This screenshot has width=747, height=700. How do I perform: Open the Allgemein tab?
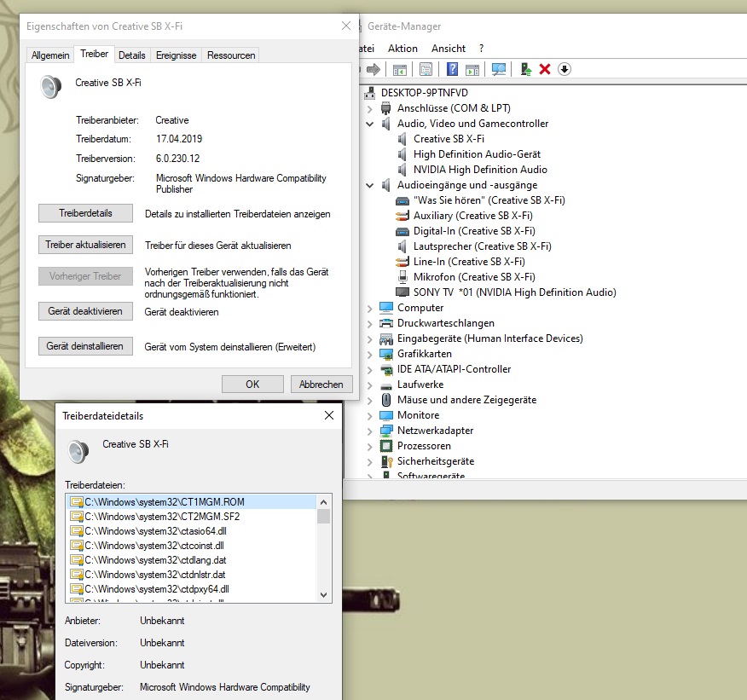pyautogui.click(x=50, y=55)
